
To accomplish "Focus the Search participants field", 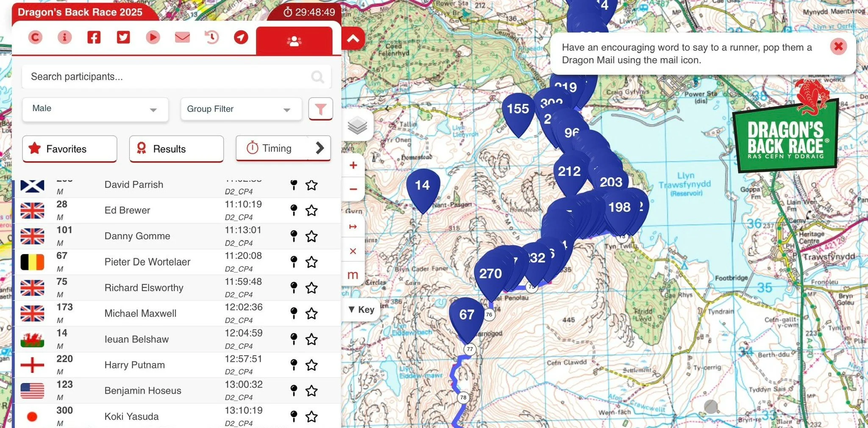I will click(x=176, y=77).
